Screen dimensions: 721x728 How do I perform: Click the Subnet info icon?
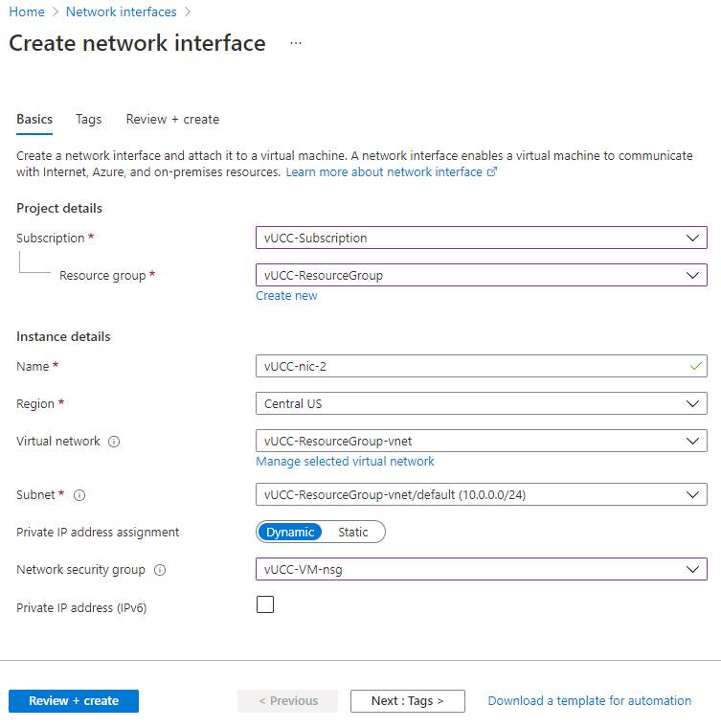pos(79,495)
